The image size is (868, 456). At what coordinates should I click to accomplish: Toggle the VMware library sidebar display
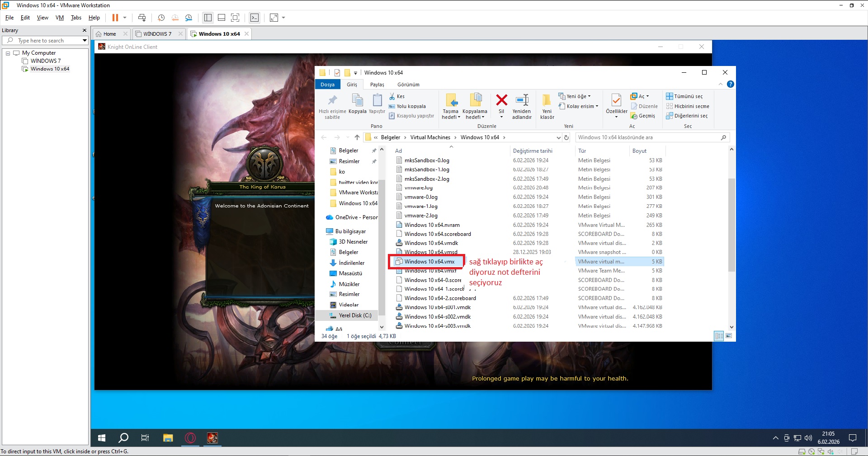[208, 18]
